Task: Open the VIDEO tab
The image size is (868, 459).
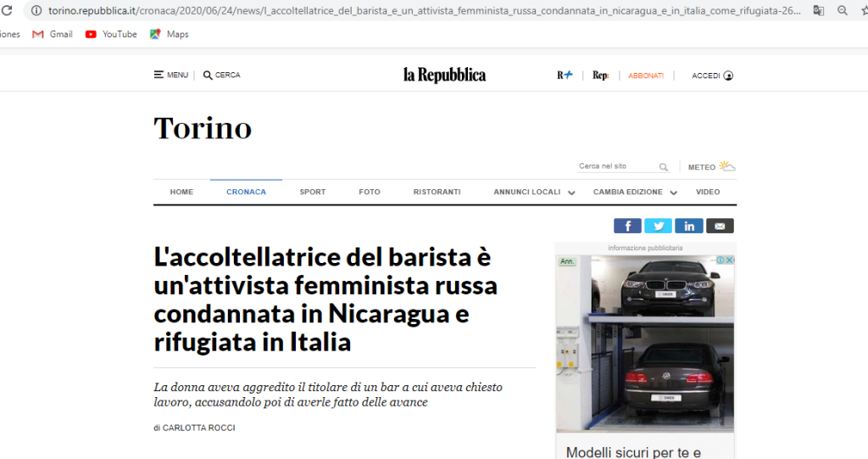Action: (x=708, y=192)
